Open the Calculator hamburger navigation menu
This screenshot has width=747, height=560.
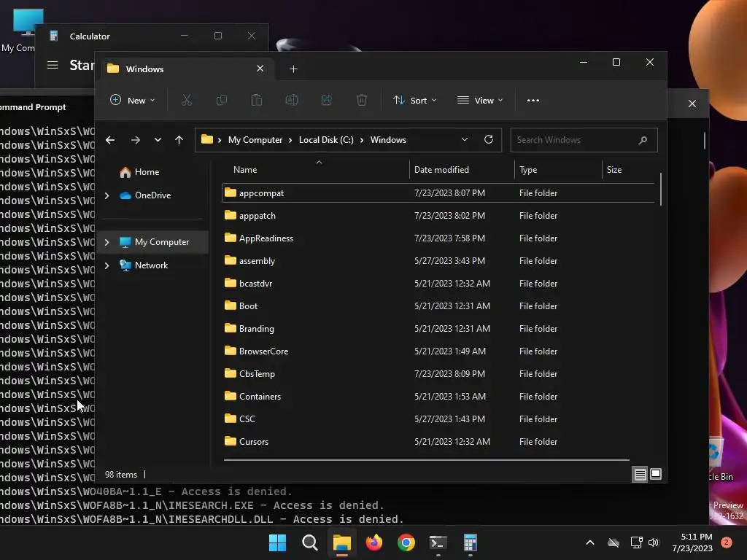(53, 65)
